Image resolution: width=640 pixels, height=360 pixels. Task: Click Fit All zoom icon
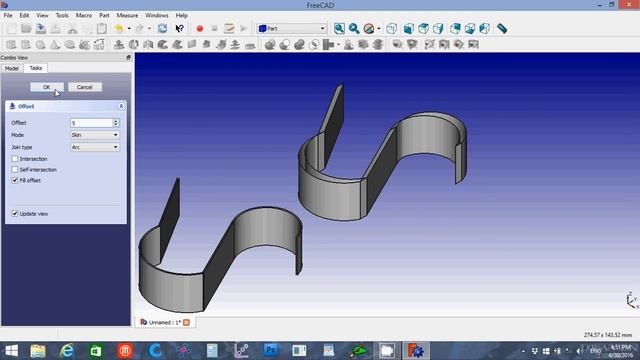pos(339,29)
